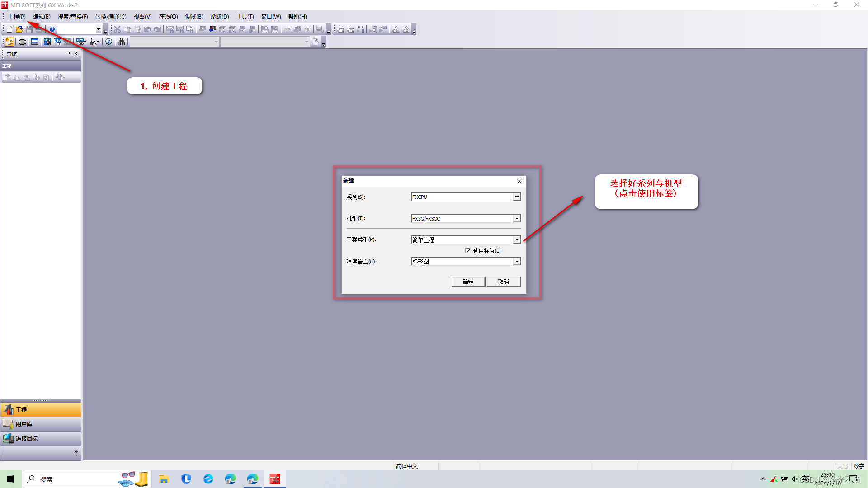Select 连接目标 in navigation pane
The image size is (868, 488).
(26, 438)
